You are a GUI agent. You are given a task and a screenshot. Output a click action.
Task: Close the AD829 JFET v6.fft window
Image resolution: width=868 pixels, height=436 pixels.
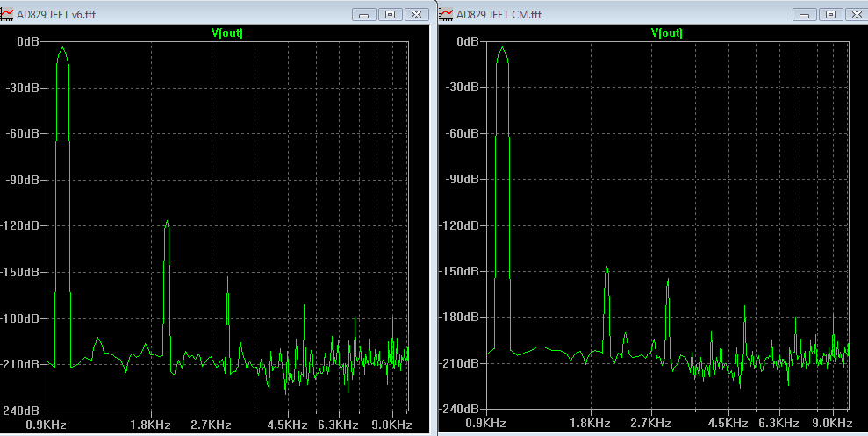click(x=417, y=15)
